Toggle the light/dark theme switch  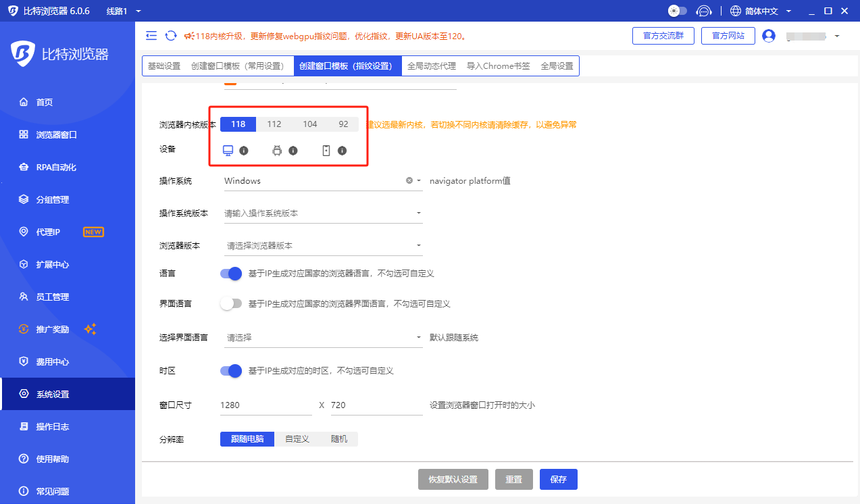click(677, 11)
